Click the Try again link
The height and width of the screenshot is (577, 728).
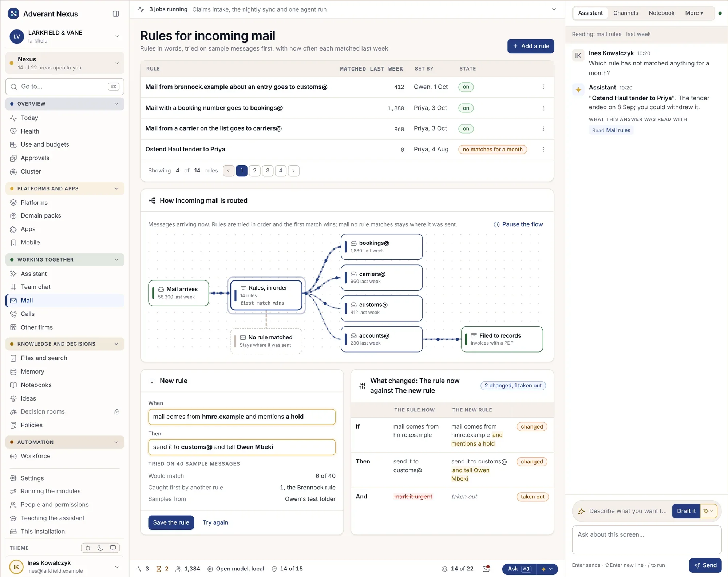point(215,522)
